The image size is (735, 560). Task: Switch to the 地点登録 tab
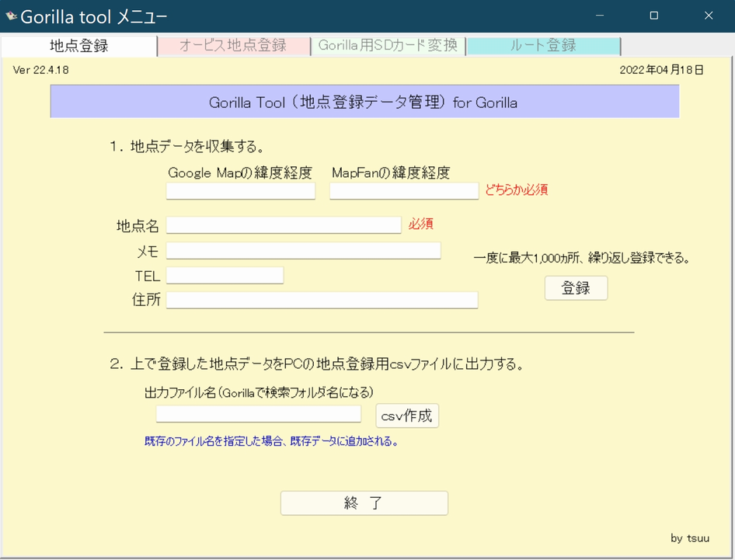pyautogui.click(x=78, y=46)
